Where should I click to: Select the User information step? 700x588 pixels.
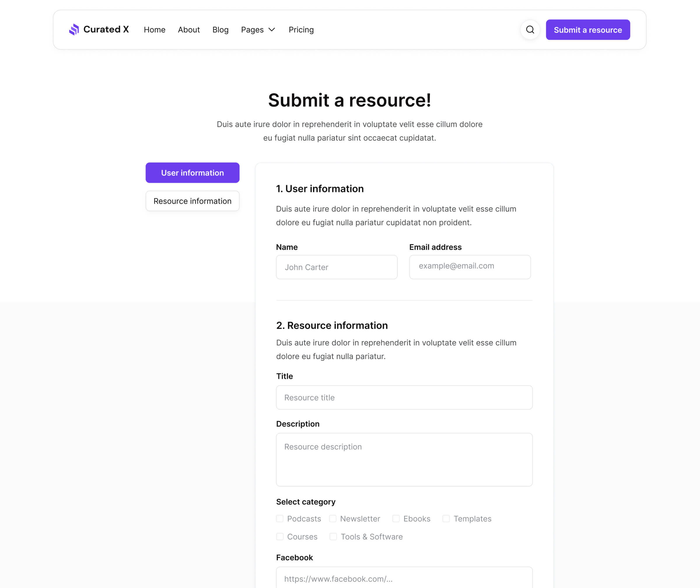(x=192, y=173)
